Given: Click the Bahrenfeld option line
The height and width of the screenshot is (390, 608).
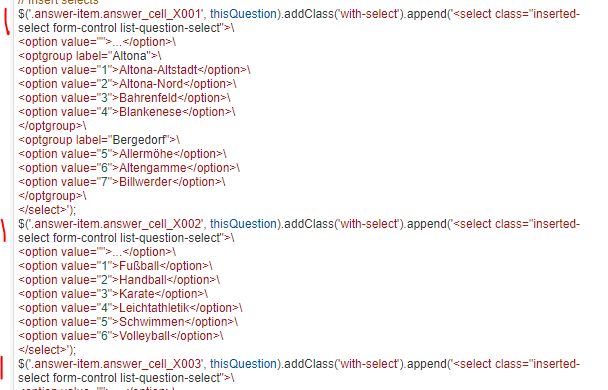Looking at the screenshot, I should 124,98.
